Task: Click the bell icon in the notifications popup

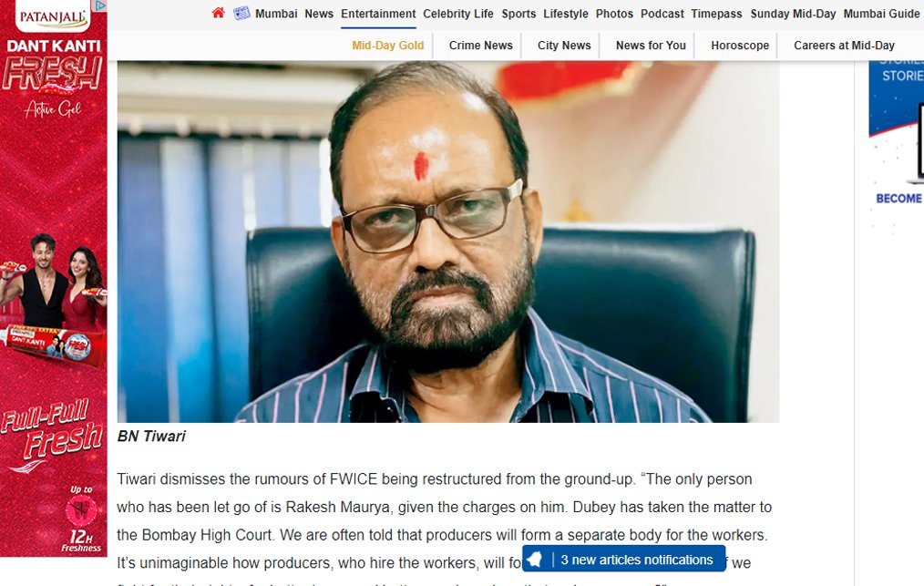Action: 535,559
